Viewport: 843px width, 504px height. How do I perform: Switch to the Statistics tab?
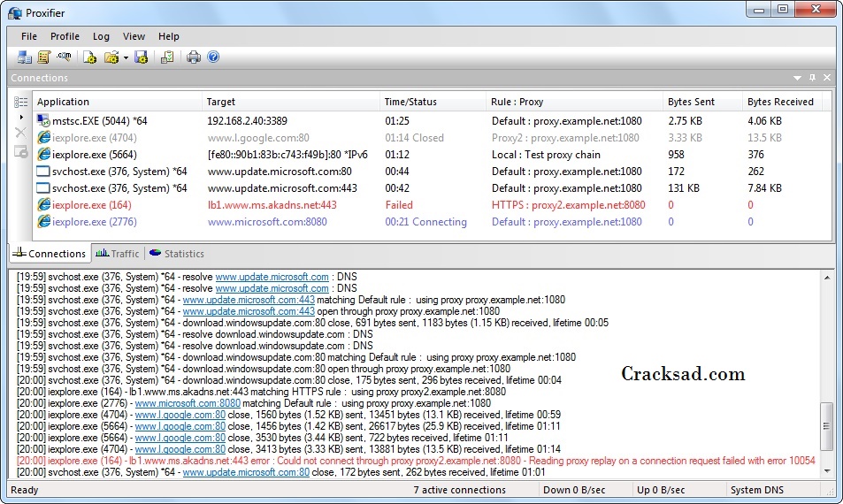[x=177, y=254]
